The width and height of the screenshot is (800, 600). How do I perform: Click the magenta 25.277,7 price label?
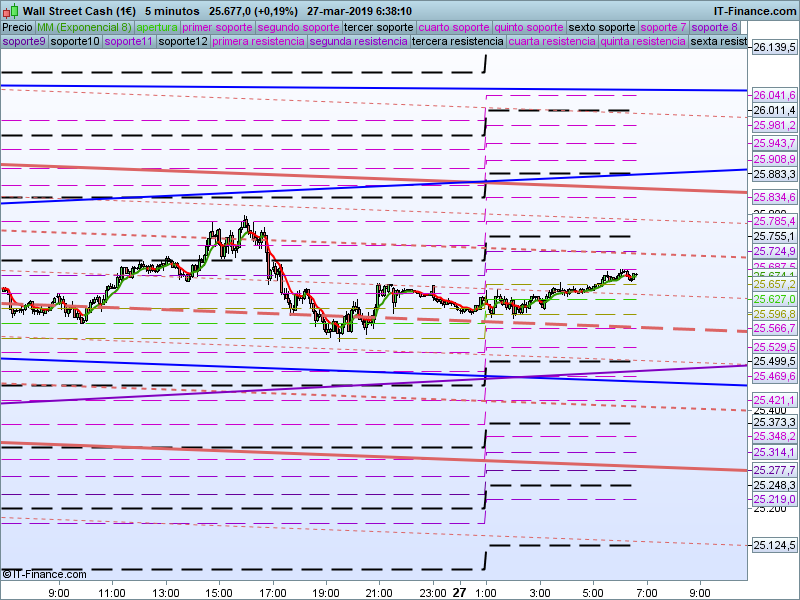[774, 470]
